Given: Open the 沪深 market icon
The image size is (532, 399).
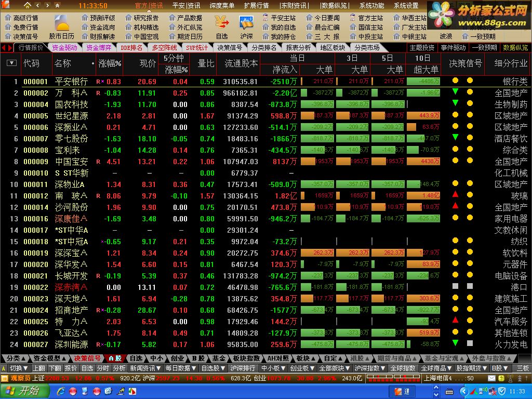Looking at the screenshot, I should tap(246, 28).
